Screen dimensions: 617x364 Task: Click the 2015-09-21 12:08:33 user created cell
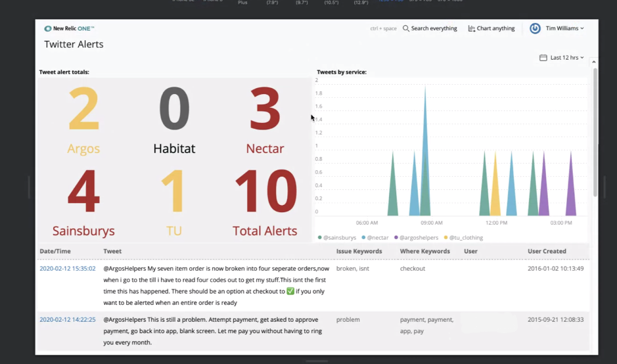click(556, 319)
